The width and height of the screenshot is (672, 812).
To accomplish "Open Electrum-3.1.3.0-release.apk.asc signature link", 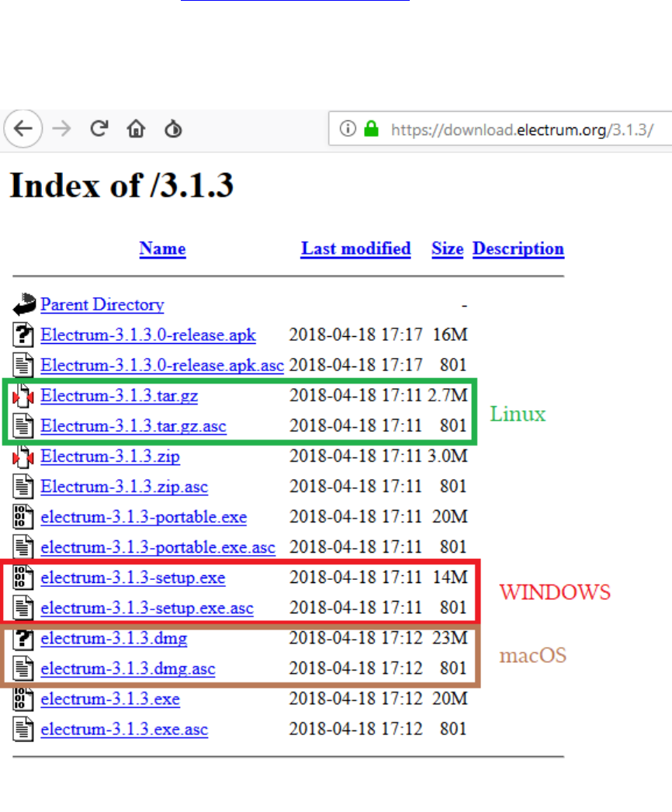I will tap(162, 365).
